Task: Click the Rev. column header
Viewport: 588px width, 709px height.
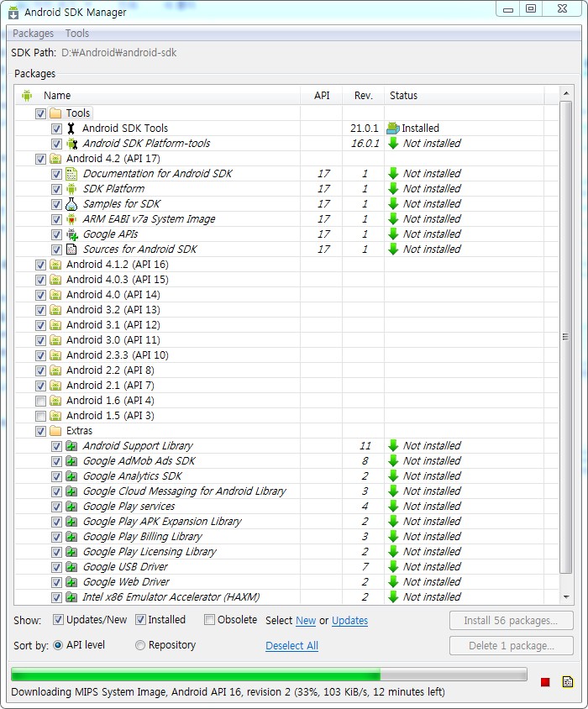Action: [x=363, y=96]
